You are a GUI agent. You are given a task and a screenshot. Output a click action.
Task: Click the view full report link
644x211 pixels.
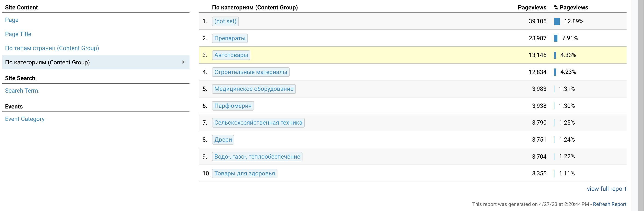click(x=606, y=189)
